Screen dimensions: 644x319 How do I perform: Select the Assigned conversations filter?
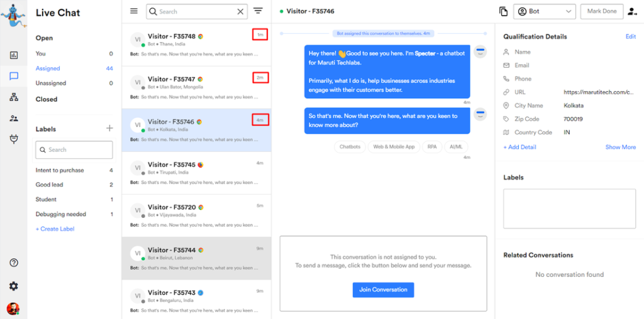(x=48, y=68)
